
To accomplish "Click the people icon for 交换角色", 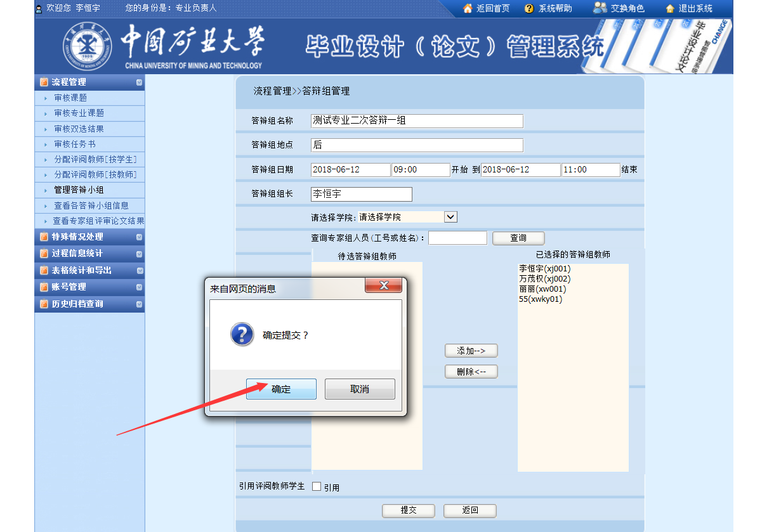I will 600,8.
